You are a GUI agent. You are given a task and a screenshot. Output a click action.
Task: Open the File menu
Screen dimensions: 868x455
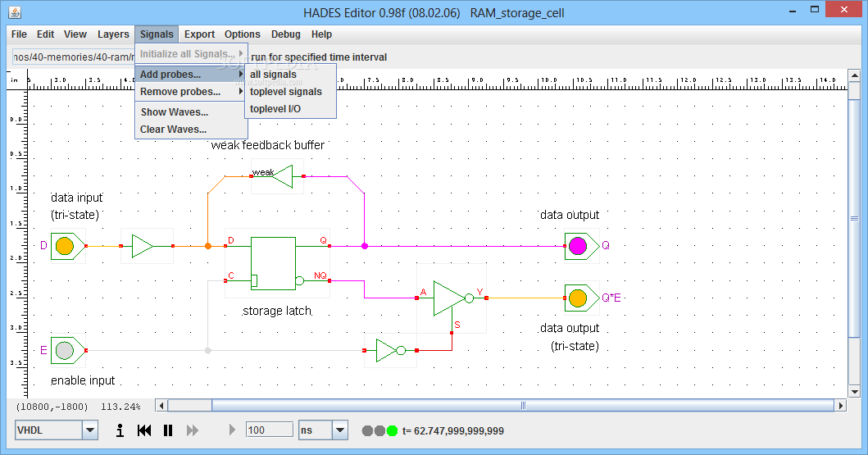point(19,34)
